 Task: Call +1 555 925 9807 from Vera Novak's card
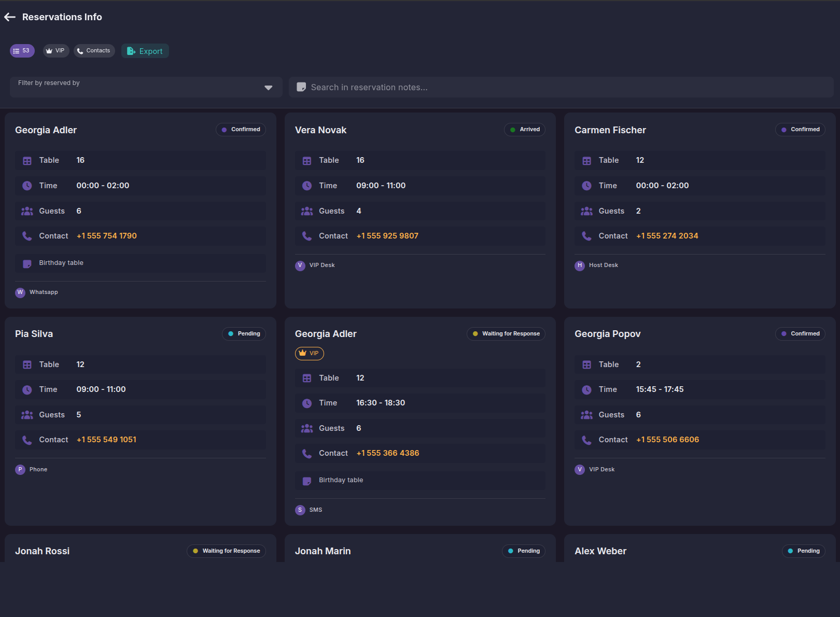(x=387, y=235)
